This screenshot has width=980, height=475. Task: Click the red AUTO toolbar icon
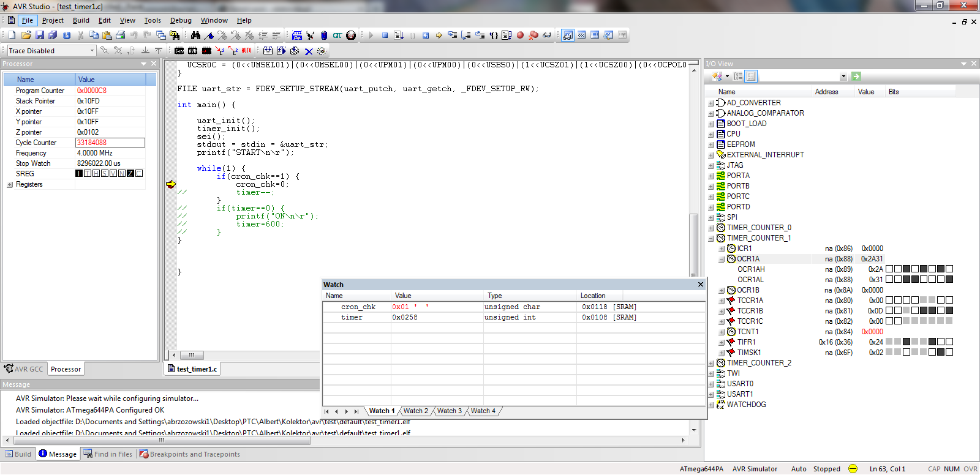(246, 51)
